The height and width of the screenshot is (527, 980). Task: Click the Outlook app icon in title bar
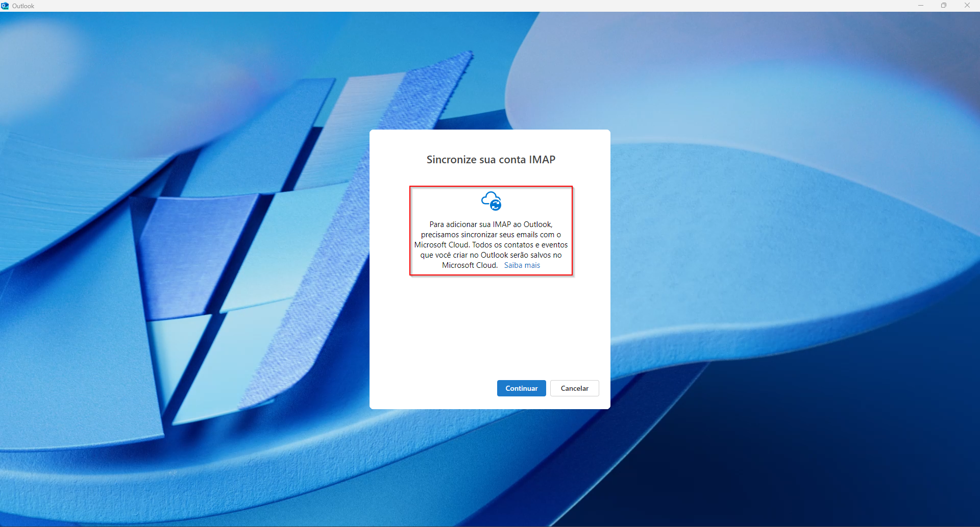[x=5, y=6]
